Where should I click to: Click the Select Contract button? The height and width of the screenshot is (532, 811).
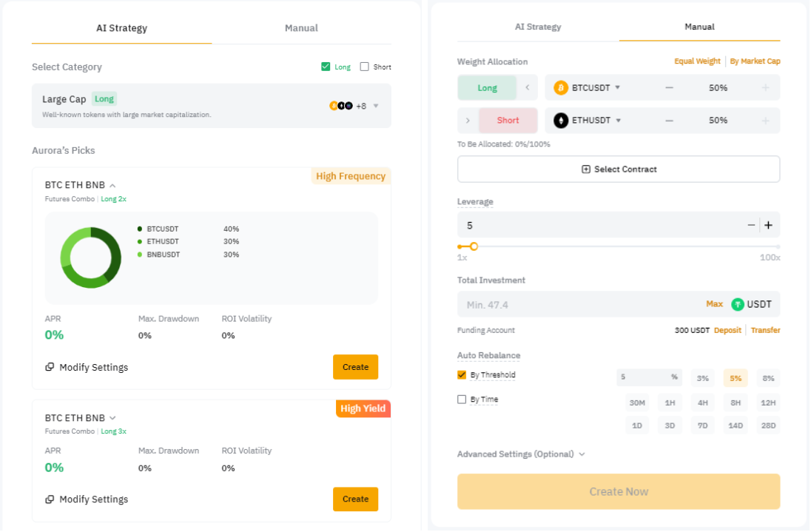(x=619, y=169)
